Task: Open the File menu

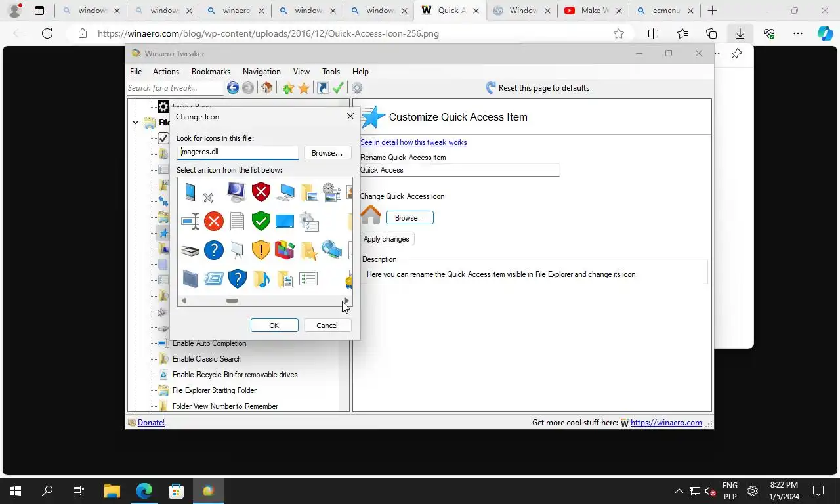Action: pos(136,72)
